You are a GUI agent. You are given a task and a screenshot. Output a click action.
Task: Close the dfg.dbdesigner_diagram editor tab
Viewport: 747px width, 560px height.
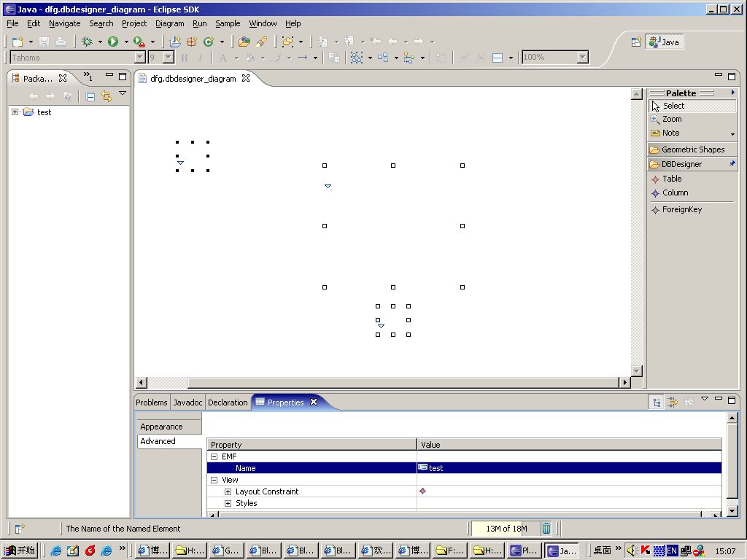[246, 78]
